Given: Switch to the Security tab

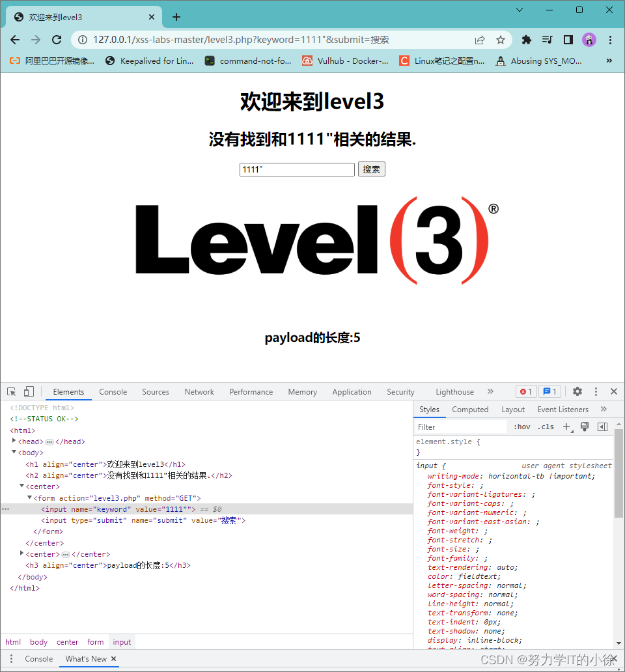Looking at the screenshot, I should tap(400, 392).
